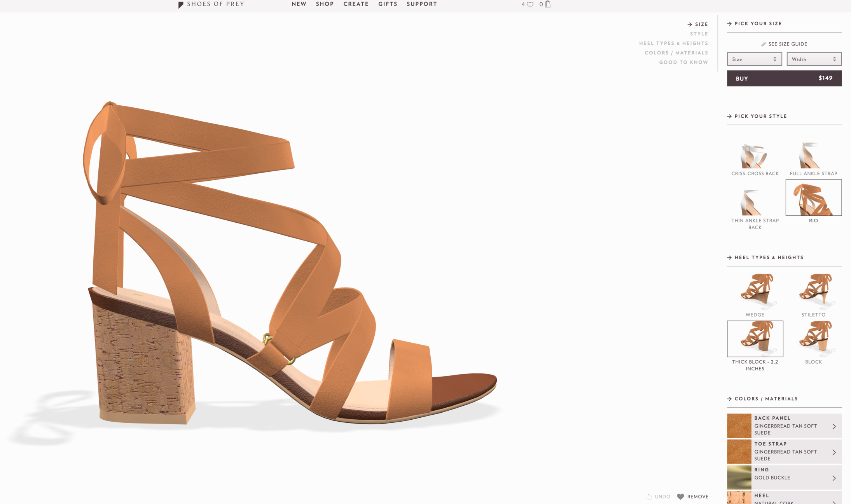Open the Size dropdown
Viewport: 851px width, 504px height.
(754, 59)
